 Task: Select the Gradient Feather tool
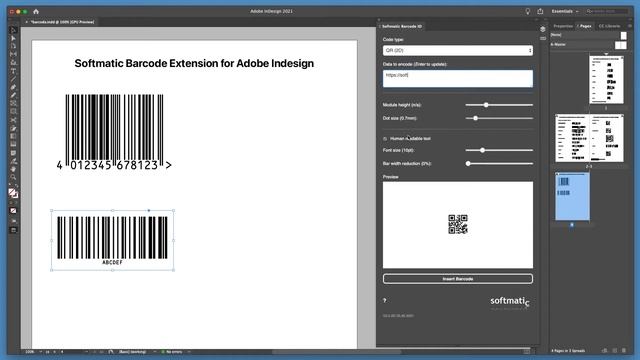(13, 144)
